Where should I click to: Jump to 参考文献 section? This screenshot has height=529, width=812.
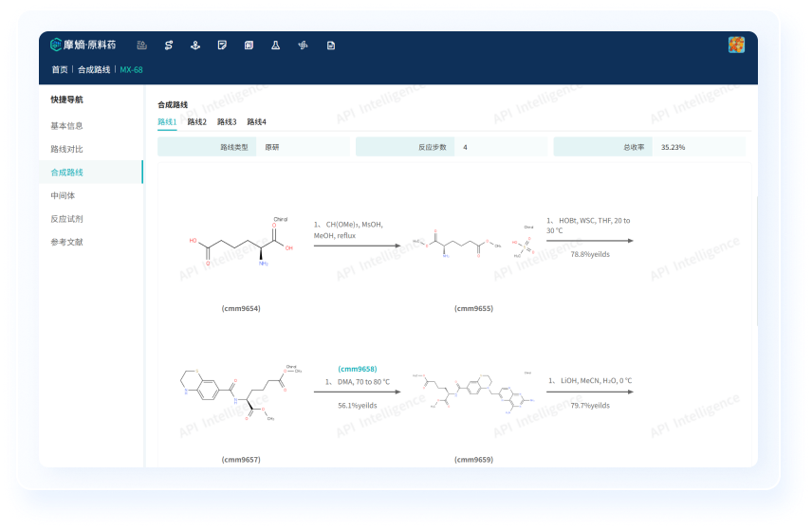point(66,242)
